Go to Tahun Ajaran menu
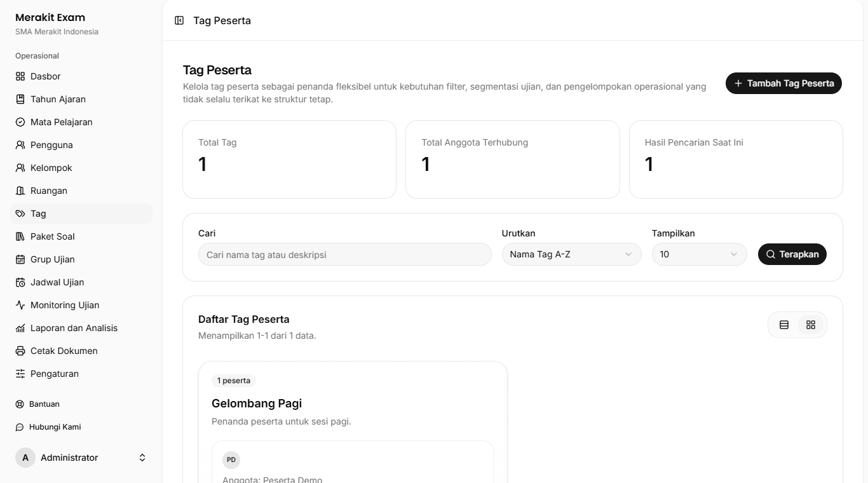 [x=81, y=99]
